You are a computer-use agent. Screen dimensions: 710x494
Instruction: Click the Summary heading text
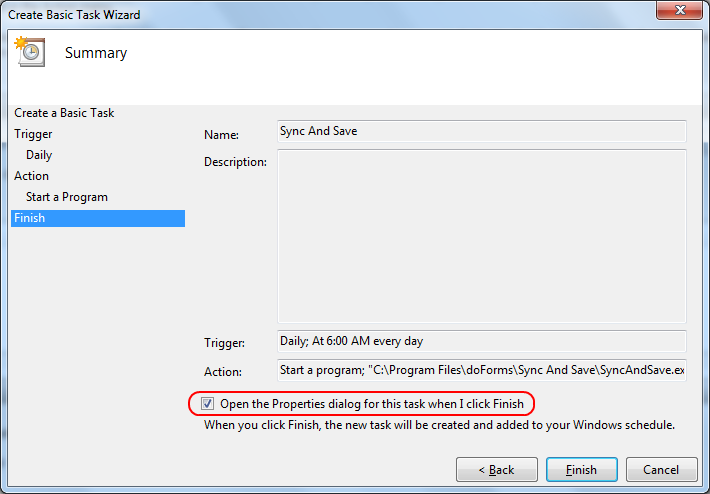(x=96, y=53)
